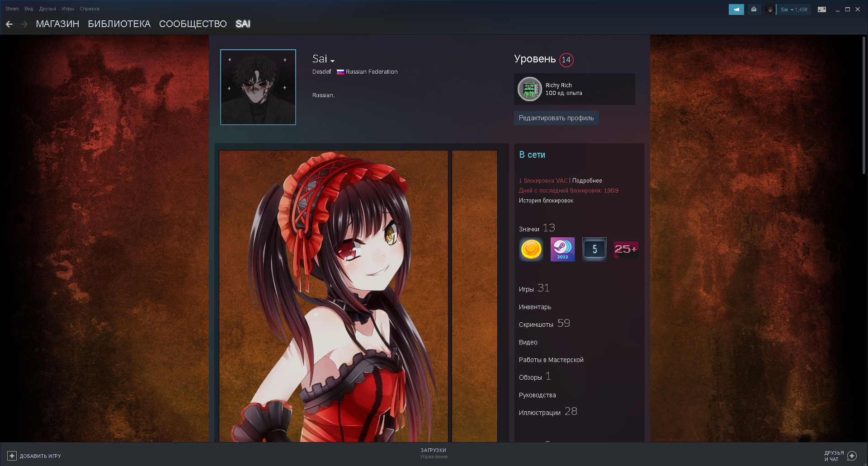This screenshot has height=466, width=868.
Task: Open Friends and Chat plus icon
Action: pyautogui.click(x=852, y=456)
